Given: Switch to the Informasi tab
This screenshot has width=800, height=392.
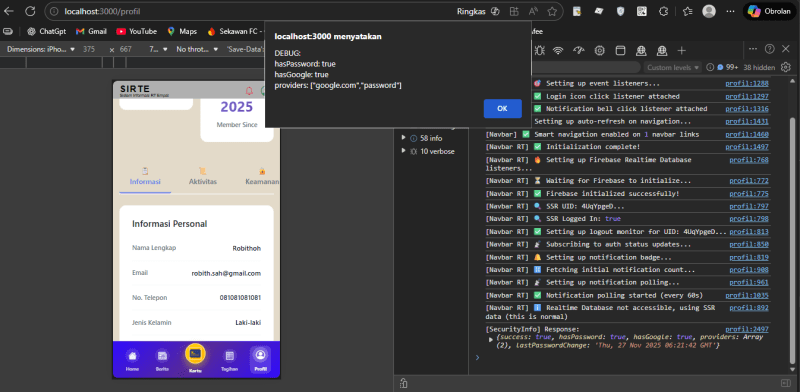Looking at the screenshot, I should [x=145, y=177].
